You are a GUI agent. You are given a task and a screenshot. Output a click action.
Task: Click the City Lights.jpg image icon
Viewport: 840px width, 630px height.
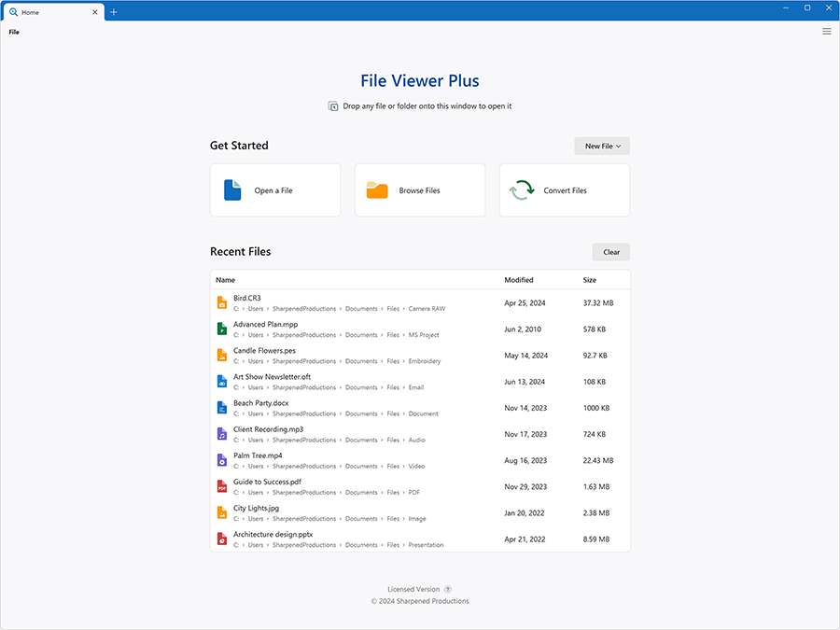pyautogui.click(x=222, y=512)
